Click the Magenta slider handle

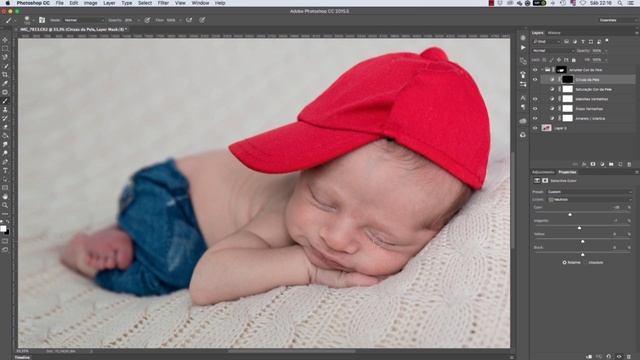[x=579, y=228]
